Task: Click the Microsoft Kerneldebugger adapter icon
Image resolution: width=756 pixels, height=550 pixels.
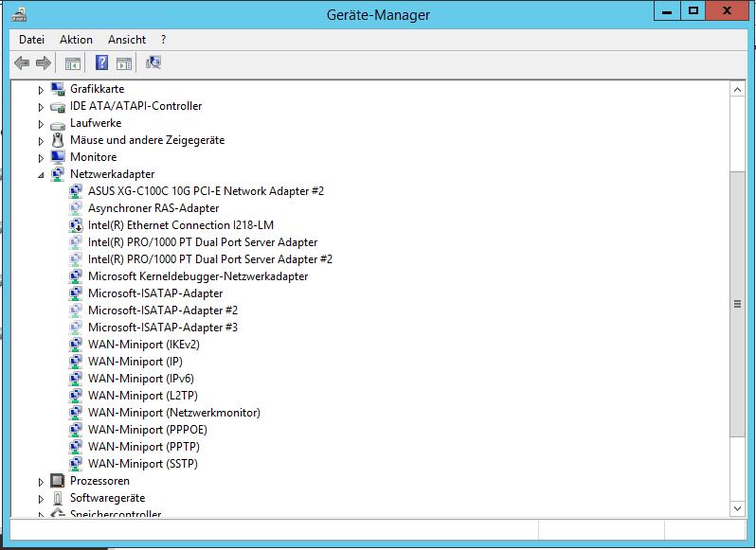Action: click(x=76, y=276)
